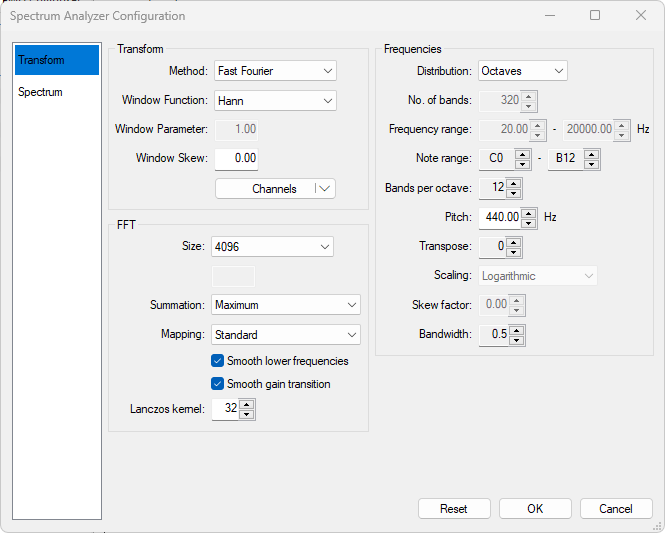665x533 pixels.
Task: Raise the lower Note range C0 value
Action: click(523, 153)
